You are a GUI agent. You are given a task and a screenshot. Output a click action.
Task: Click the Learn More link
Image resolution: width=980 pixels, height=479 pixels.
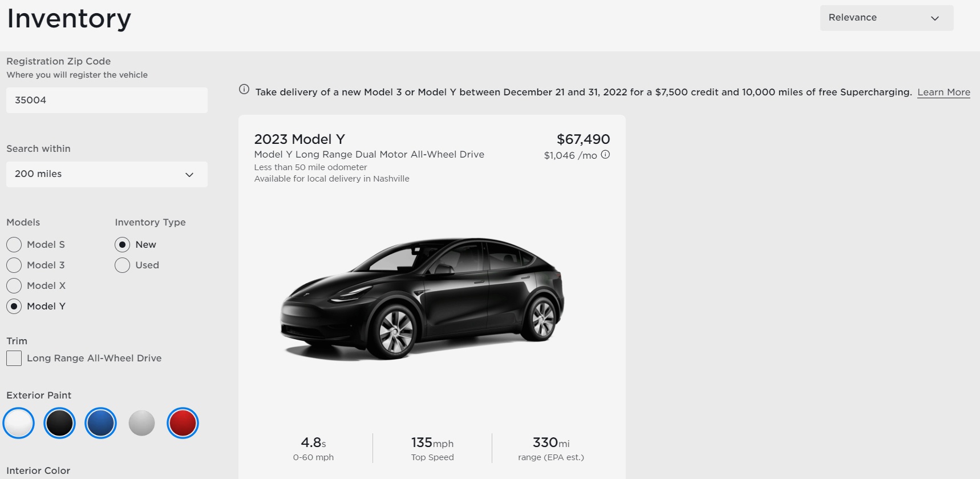[943, 92]
